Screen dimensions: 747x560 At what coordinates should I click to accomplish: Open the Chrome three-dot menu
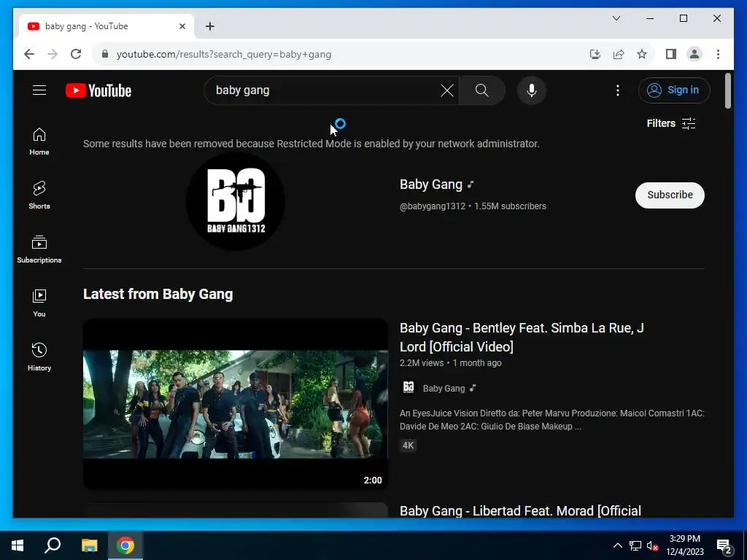click(718, 54)
